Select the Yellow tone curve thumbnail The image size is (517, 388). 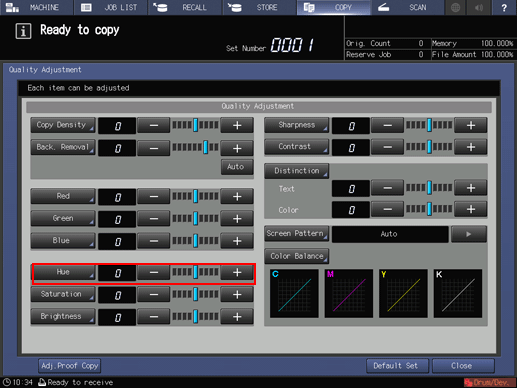point(403,294)
